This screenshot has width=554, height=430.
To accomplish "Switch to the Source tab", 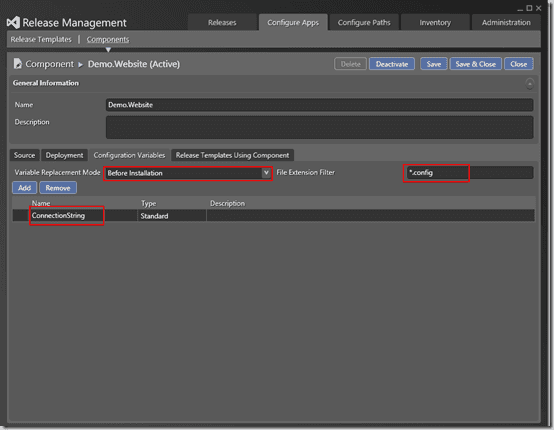I will pos(24,155).
